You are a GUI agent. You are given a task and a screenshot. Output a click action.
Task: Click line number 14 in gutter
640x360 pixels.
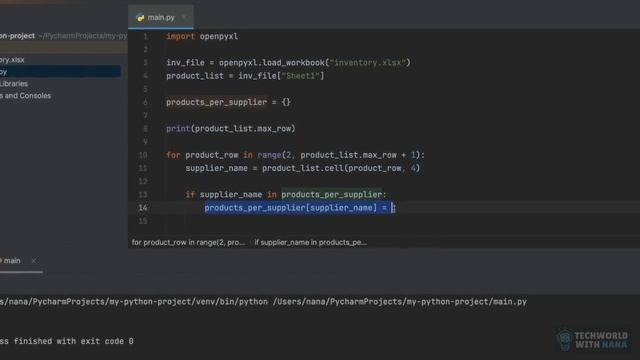pos(142,208)
